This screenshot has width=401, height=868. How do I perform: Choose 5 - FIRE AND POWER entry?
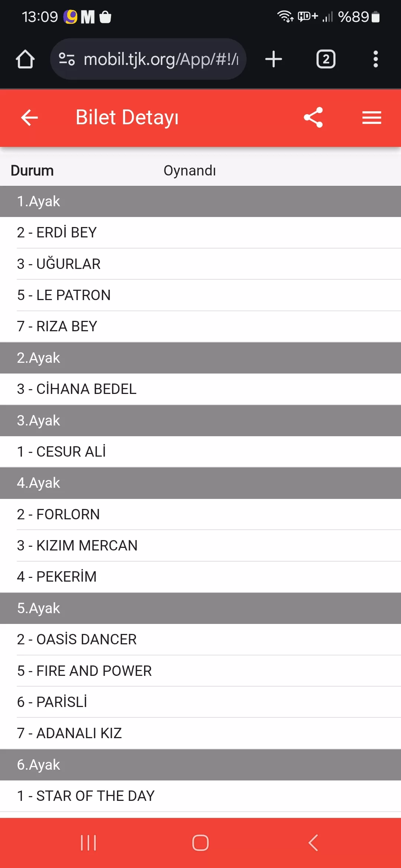[x=200, y=671]
